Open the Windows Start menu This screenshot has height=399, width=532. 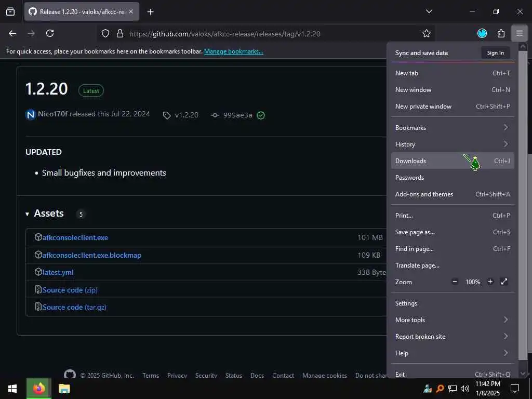(12, 389)
